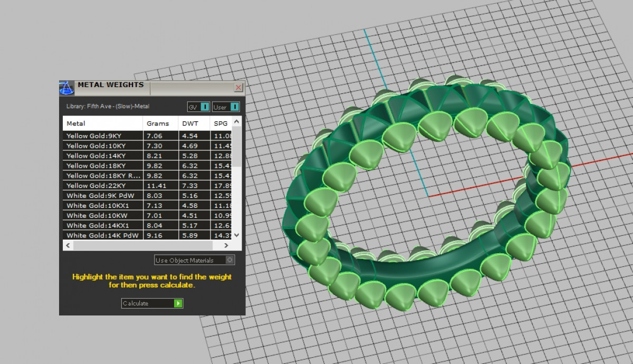Viewport: 633px width, 364px height.
Task: Select the Yellow Gold:14KY row
Action: click(x=103, y=156)
